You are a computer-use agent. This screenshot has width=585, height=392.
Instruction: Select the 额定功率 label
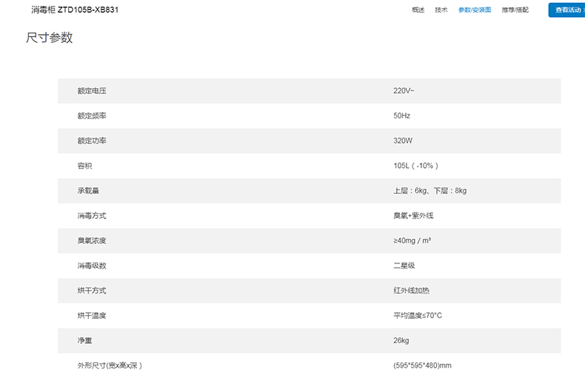[x=92, y=141]
